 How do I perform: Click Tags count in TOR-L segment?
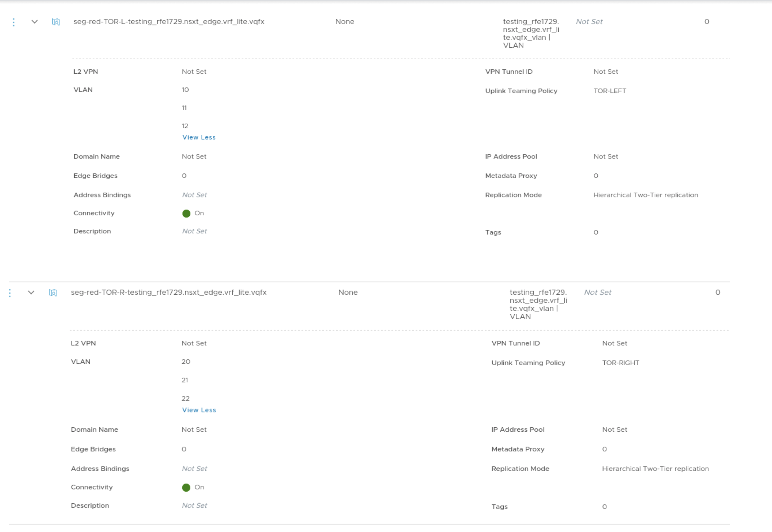tap(596, 232)
